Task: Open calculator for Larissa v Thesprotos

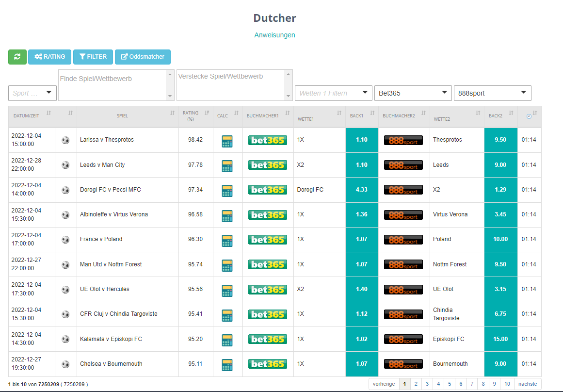Action: pyautogui.click(x=227, y=141)
